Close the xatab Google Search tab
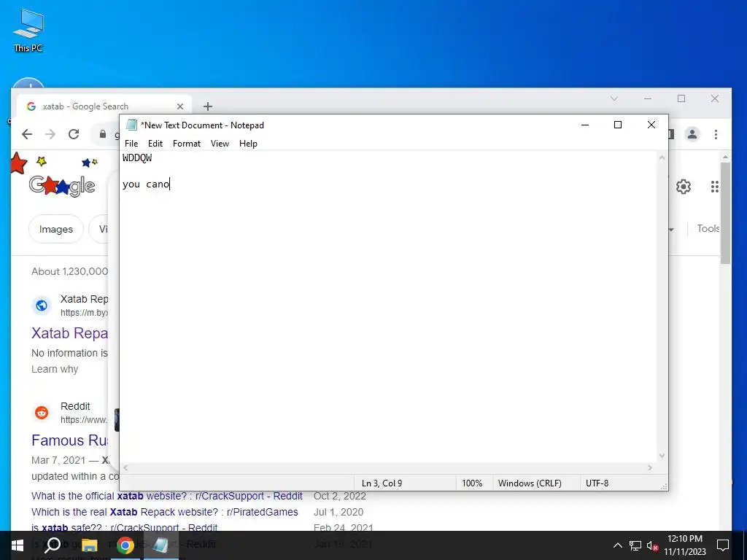 click(180, 106)
